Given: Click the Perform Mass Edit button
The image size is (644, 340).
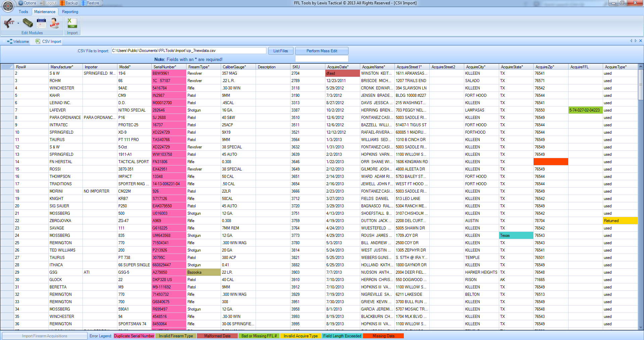Looking at the screenshot, I should 322,51.
